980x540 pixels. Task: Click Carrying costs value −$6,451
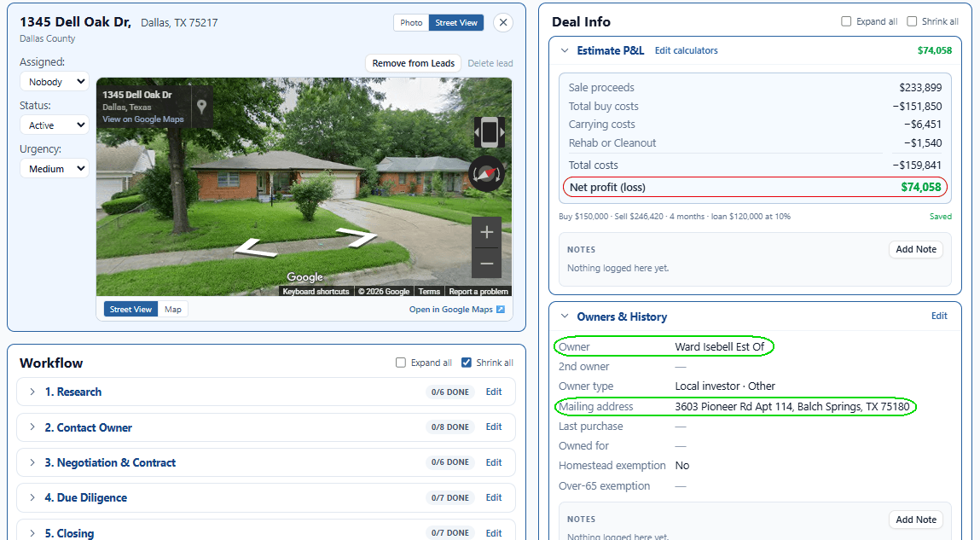[923, 125]
